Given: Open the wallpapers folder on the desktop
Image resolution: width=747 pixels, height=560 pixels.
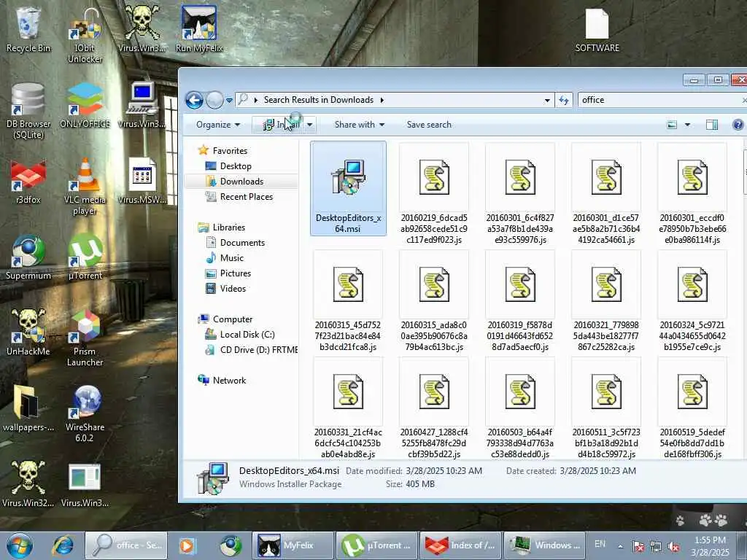Looking at the screenshot, I should point(28,408).
